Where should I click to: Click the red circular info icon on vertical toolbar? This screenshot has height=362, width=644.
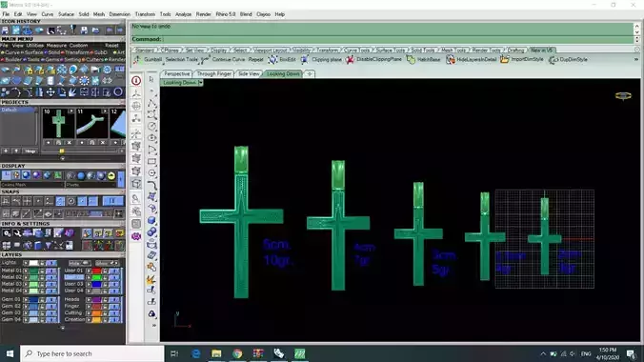[x=136, y=81]
